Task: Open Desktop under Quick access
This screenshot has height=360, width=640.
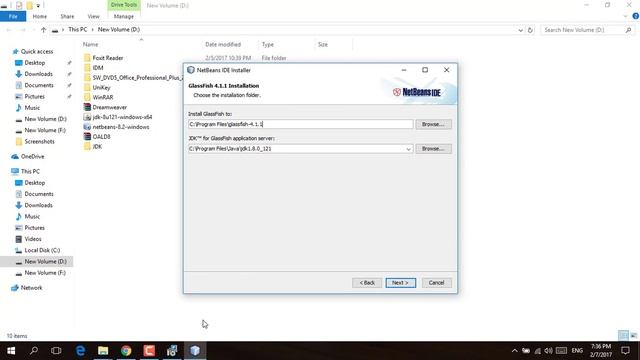Action: pos(35,63)
